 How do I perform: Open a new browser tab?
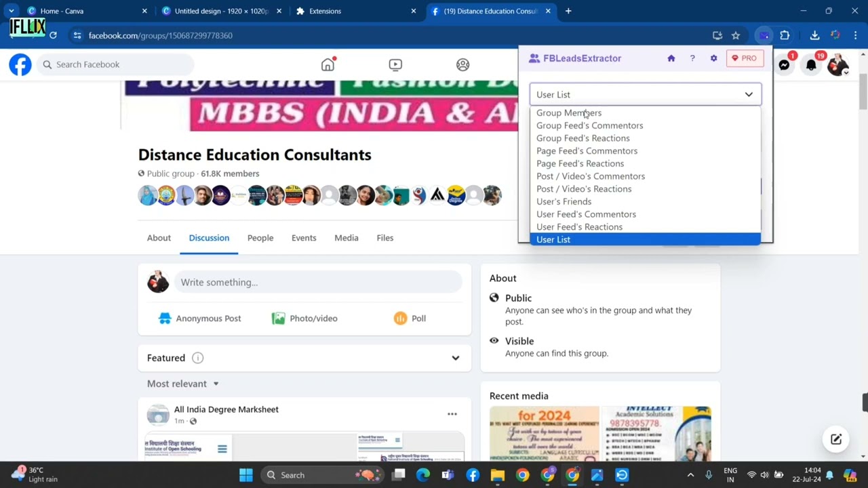point(568,11)
